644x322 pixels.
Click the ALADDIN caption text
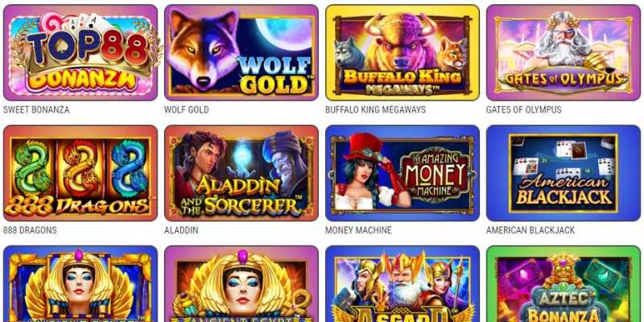click(181, 230)
